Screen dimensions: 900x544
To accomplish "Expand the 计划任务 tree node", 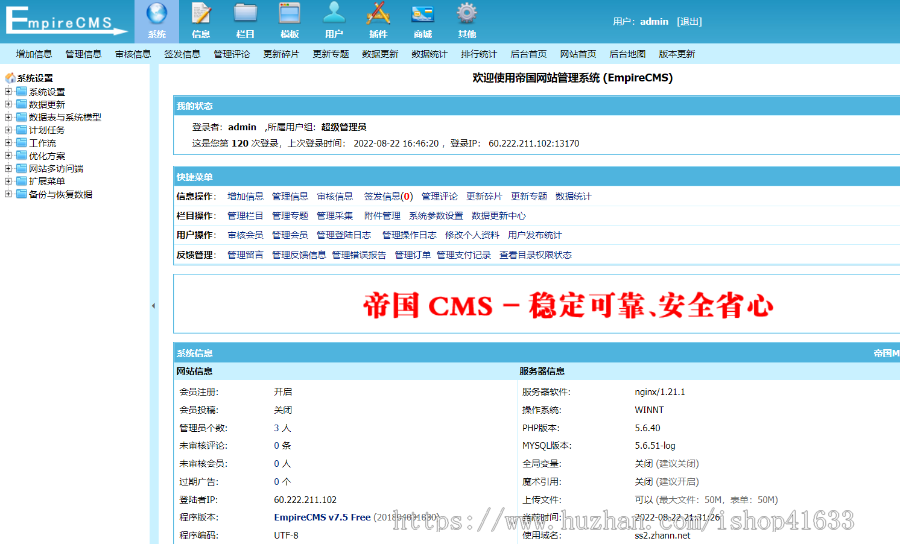I will click(8, 130).
